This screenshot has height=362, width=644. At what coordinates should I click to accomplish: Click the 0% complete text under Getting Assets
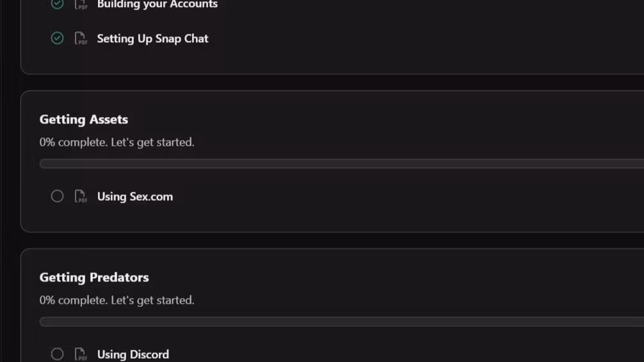[x=117, y=143]
